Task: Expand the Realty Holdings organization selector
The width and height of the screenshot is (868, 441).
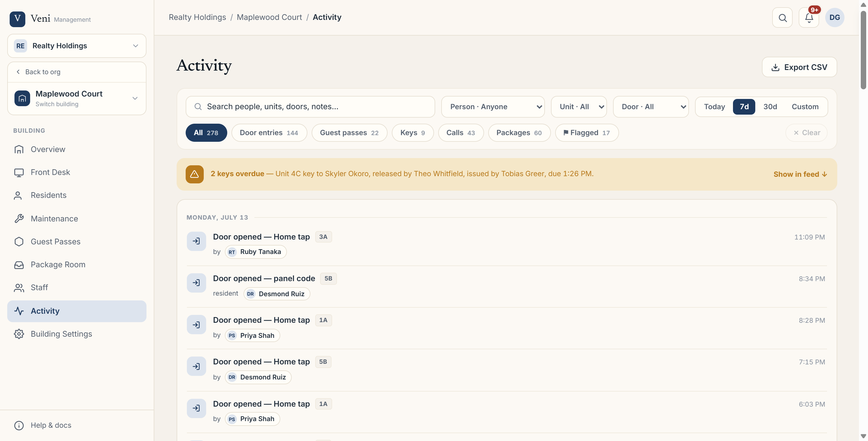Action: [x=77, y=46]
